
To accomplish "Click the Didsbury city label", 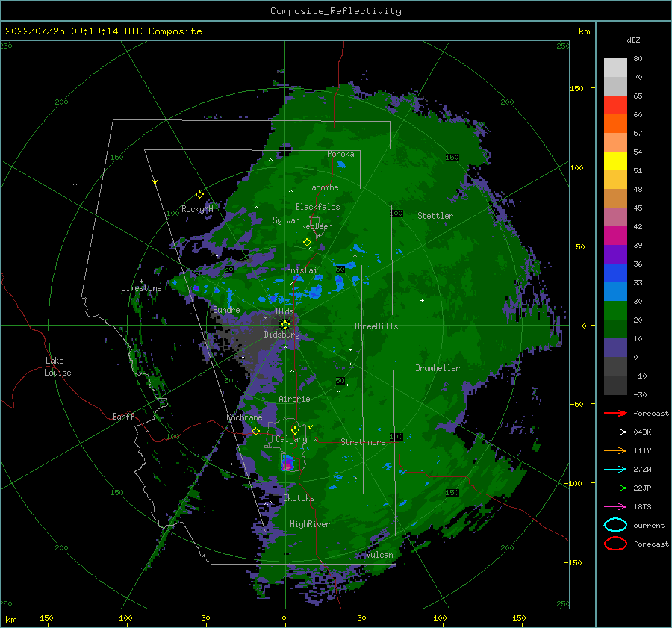I will (x=281, y=335).
